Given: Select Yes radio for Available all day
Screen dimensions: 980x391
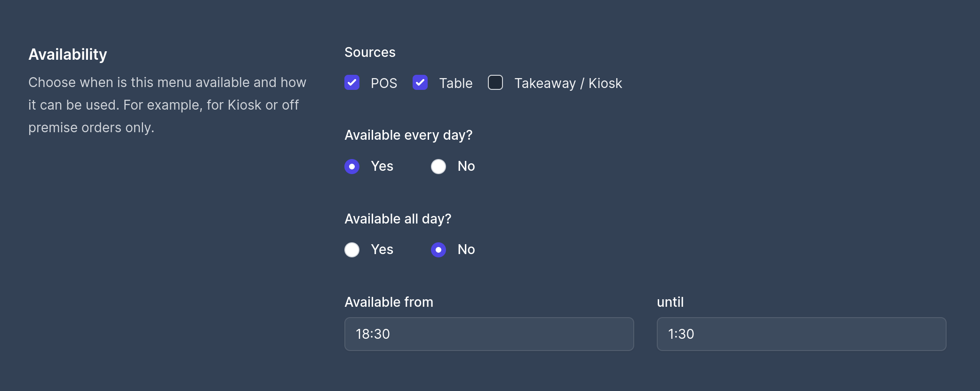Looking at the screenshot, I should click(x=352, y=250).
